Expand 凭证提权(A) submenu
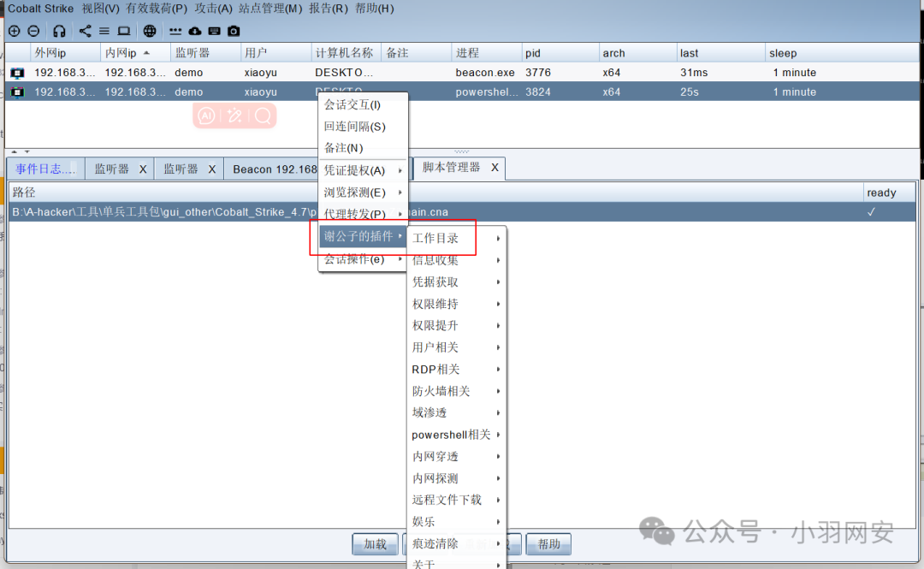 click(363, 170)
